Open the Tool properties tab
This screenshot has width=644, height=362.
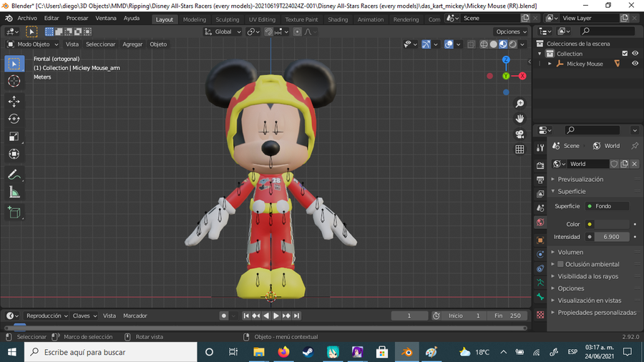540,148
